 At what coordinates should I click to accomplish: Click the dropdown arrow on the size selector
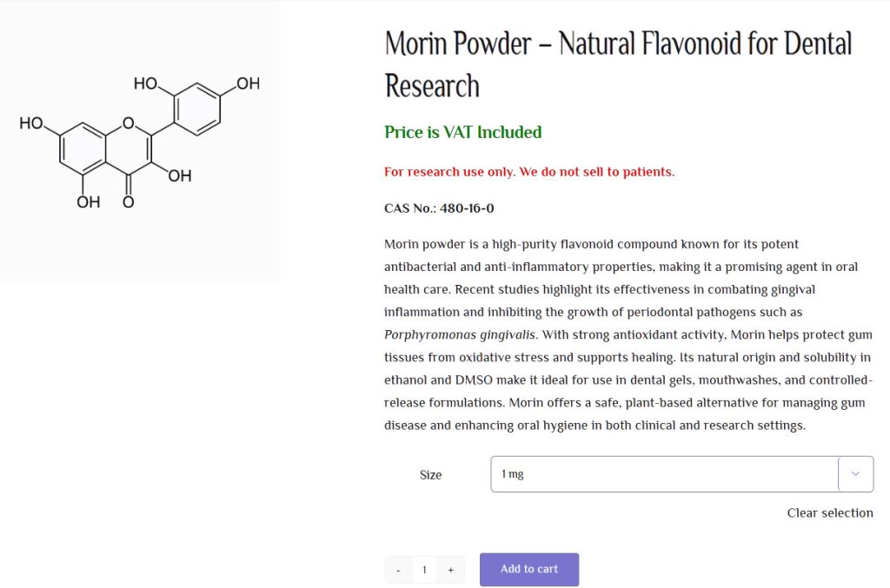855,474
